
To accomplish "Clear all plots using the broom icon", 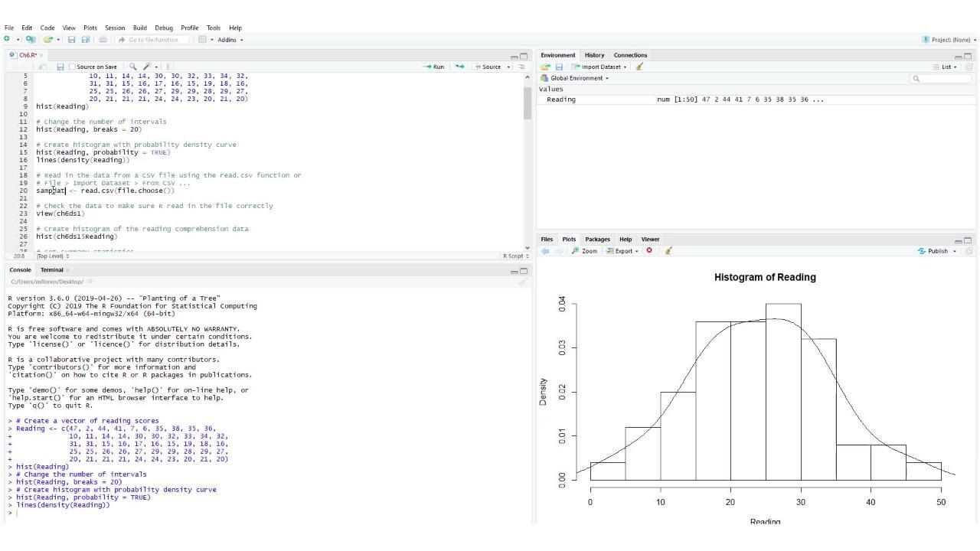I will point(668,251).
